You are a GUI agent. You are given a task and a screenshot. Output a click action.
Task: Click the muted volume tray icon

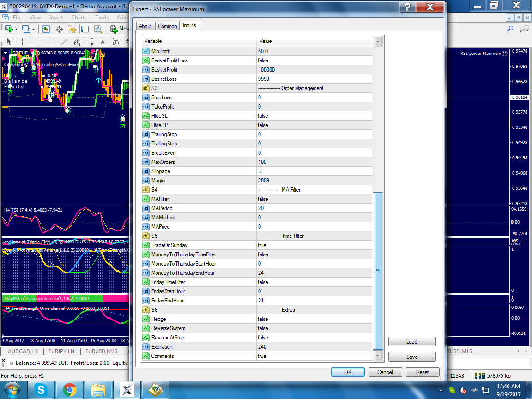pyautogui.click(x=463, y=390)
